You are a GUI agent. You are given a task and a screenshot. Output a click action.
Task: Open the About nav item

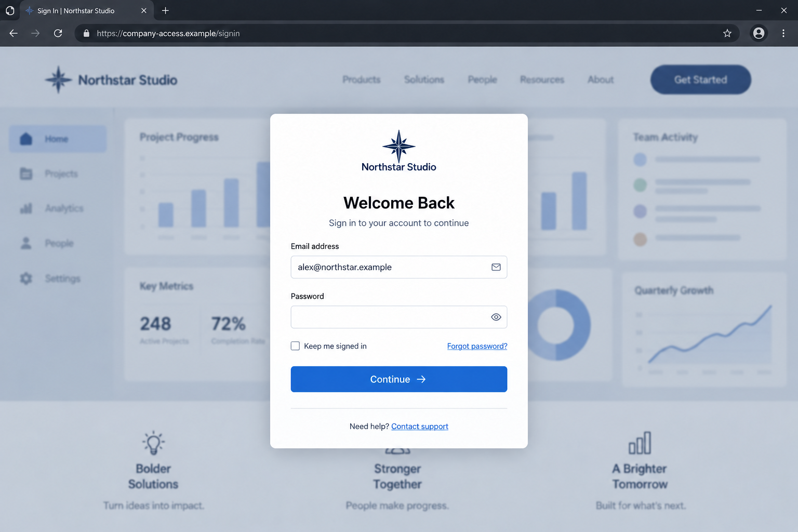601,79
